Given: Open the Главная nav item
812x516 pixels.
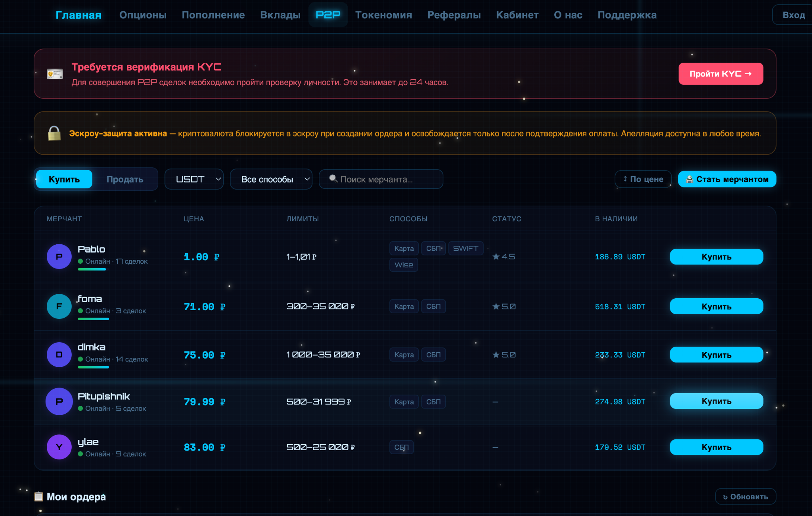Looking at the screenshot, I should (x=79, y=15).
